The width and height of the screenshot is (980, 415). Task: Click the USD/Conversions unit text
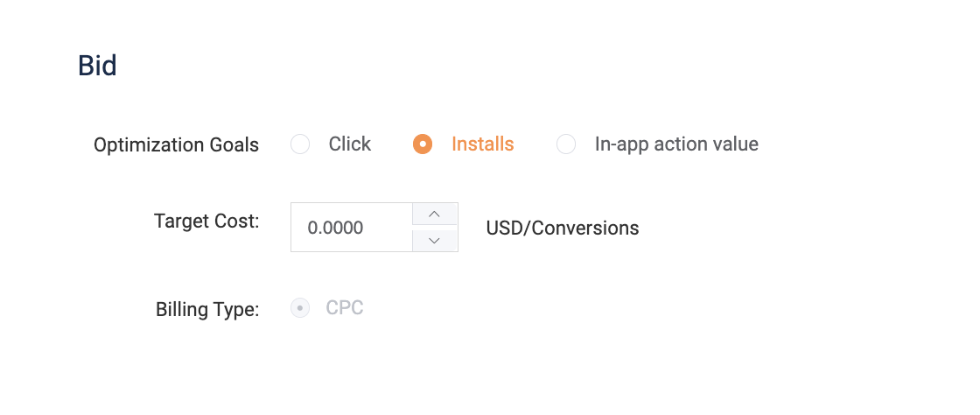(562, 229)
